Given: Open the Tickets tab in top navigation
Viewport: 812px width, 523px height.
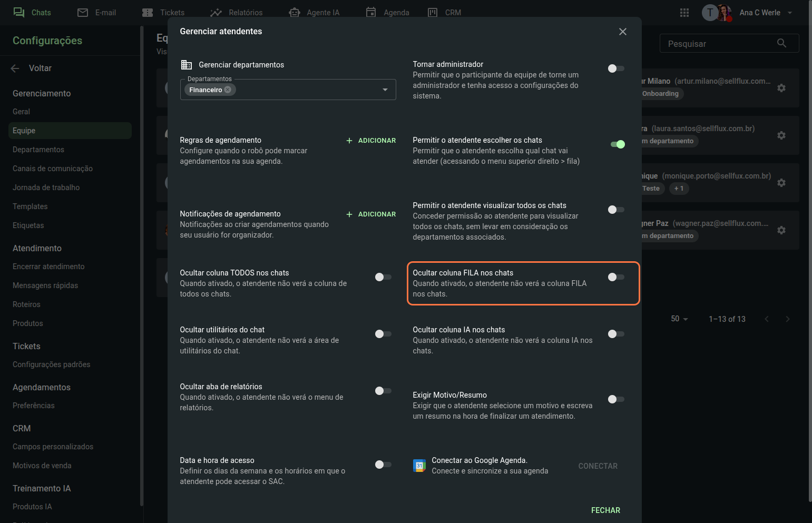Looking at the screenshot, I should pyautogui.click(x=164, y=13).
